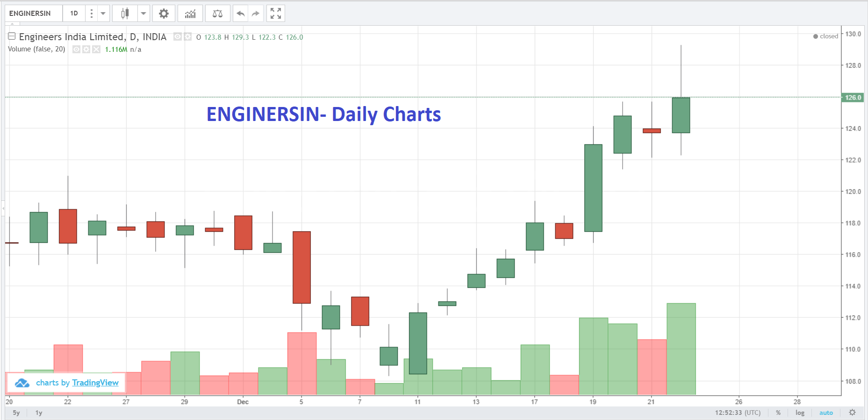Click the redo arrow icon
Viewport: 868px width, 420px height.
pyautogui.click(x=255, y=14)
